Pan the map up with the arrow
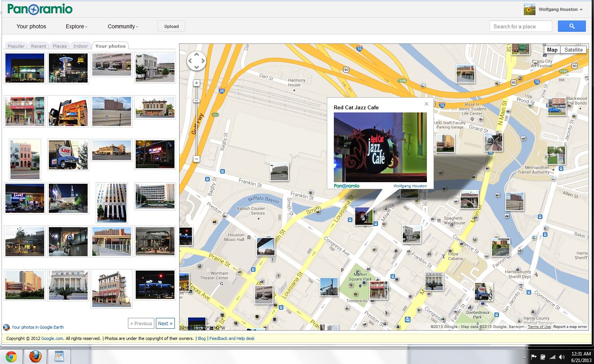Image resolution: width=594 pixels, height=364 pixels. pos(196,55)
